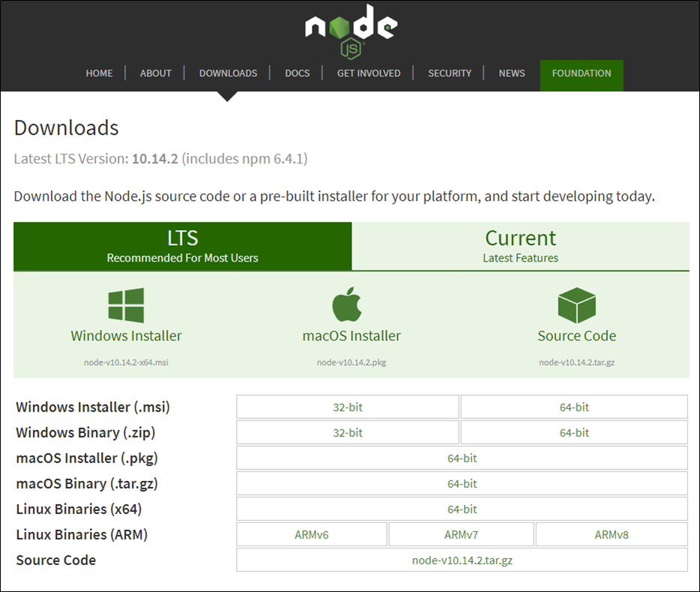Go to the ABOUT page
This screenshot has height=592, width=700.
pyautogui.click(x=155, y=73)
